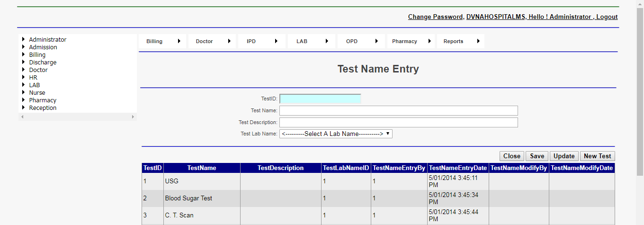This screenshot has height=225, width=644.
Task: Click the New Test button
Action: pyautogui.click(x=598, y=156)
